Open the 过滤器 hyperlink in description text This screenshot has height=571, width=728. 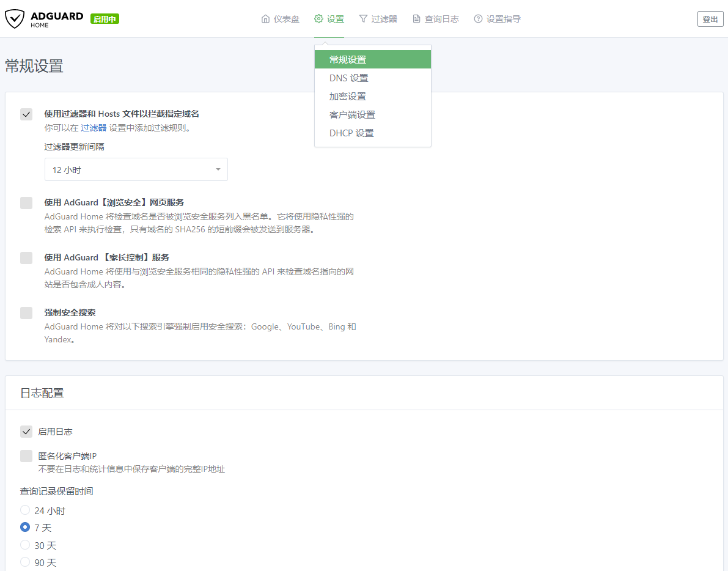pyautogui.click(x=93, y=128)
